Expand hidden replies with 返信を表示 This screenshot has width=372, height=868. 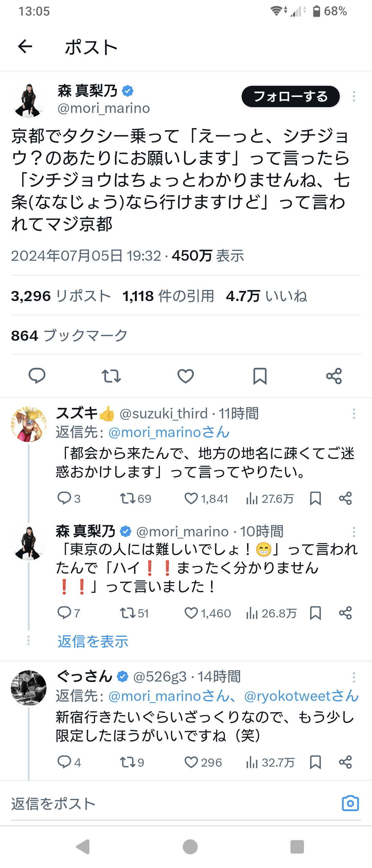[93, 642]
